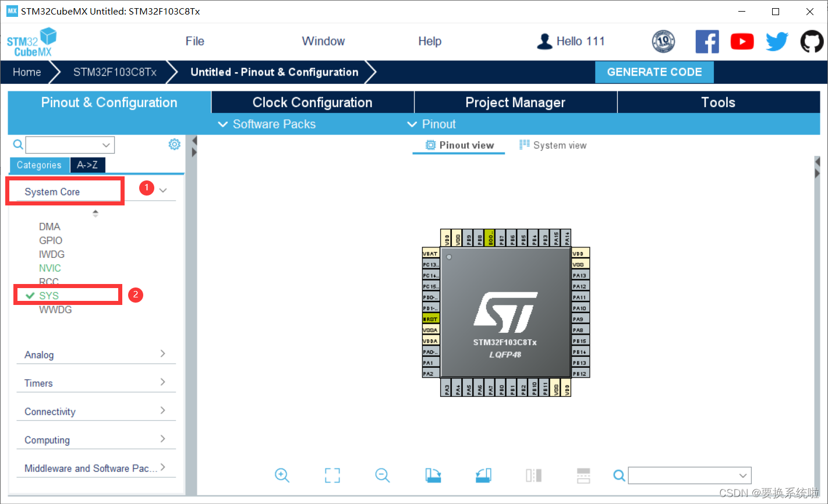This screenshot has height=504, width=828.
Task: Switch to the A->Z list tab
Action: coord(87,165)
